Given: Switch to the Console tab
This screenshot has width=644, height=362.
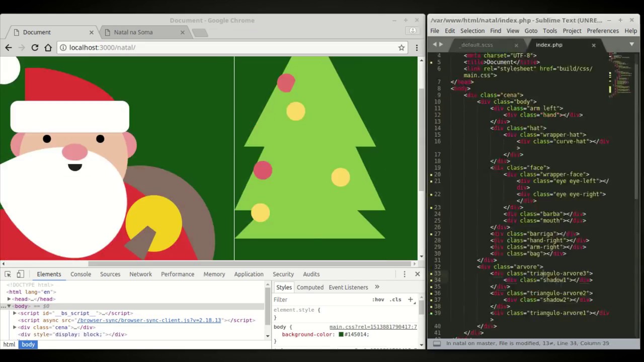Looking at the screenshot, I should [x=80, y=274].
